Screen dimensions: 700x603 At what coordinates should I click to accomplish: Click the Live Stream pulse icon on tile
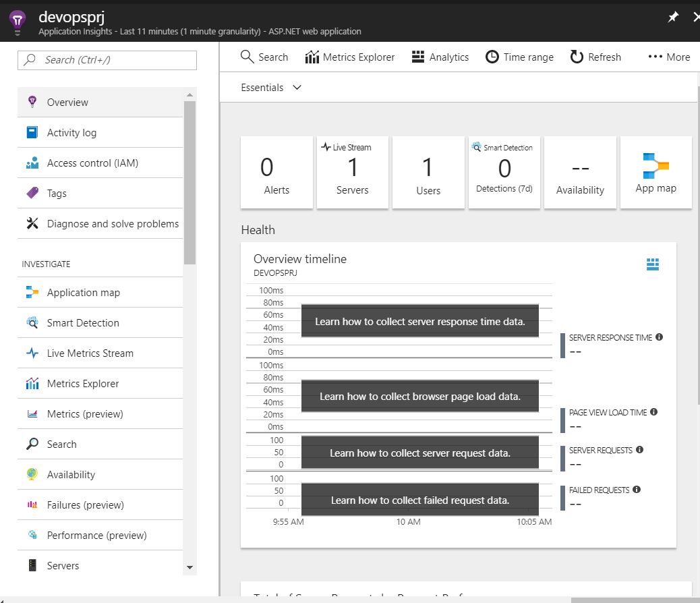(x=326, y=147)
